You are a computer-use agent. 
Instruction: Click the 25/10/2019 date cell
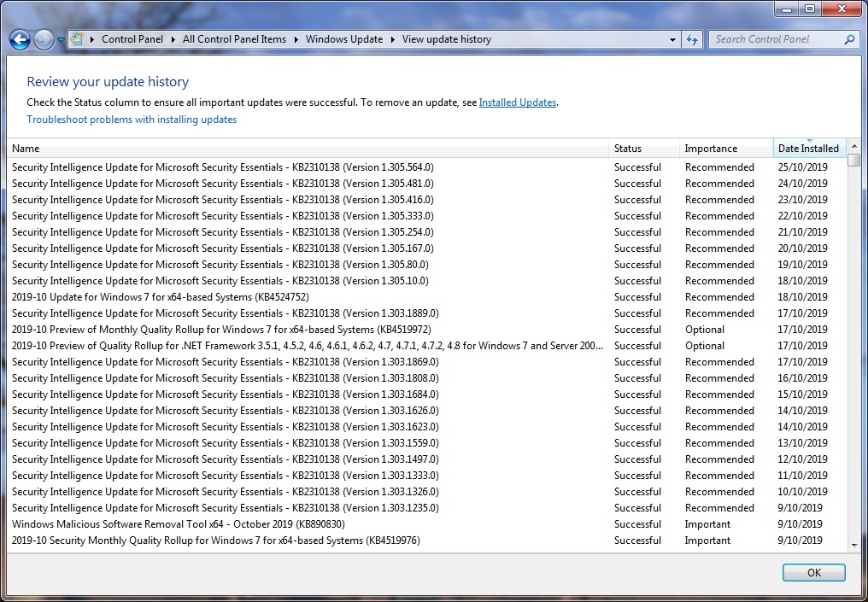pyautogui.click(x=803, y=167)
